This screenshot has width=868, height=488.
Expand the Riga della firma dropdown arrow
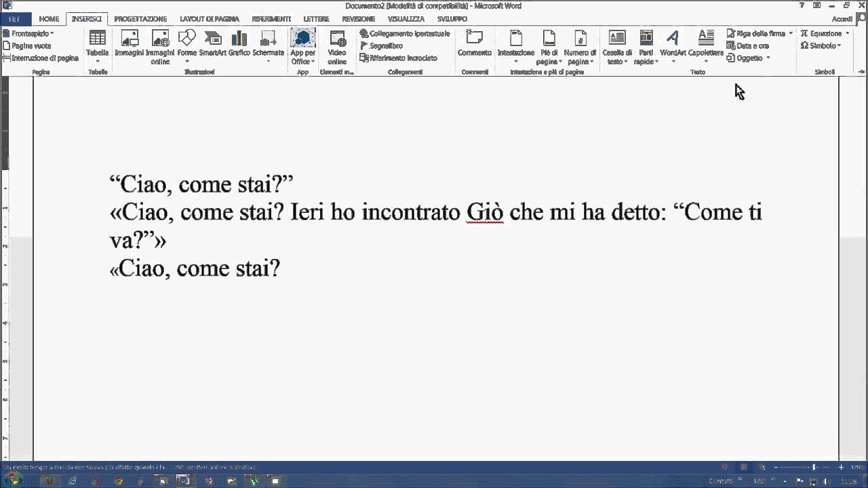click(790, 33)
